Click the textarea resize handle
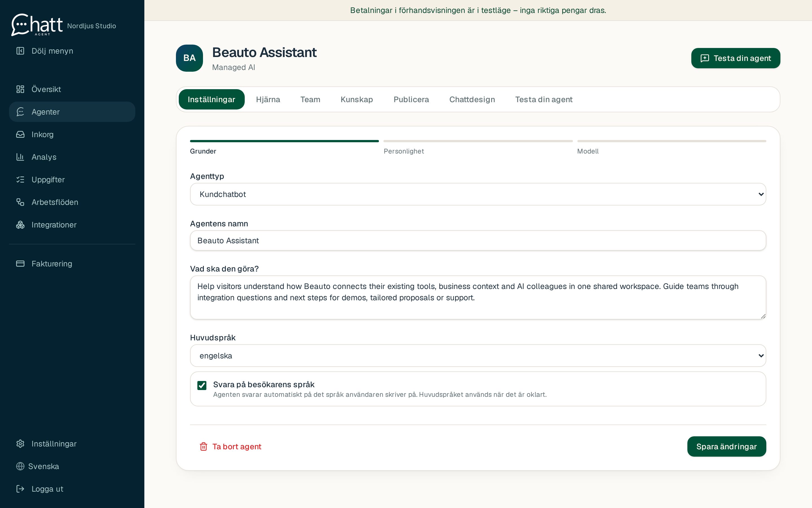 coord(763,316)
